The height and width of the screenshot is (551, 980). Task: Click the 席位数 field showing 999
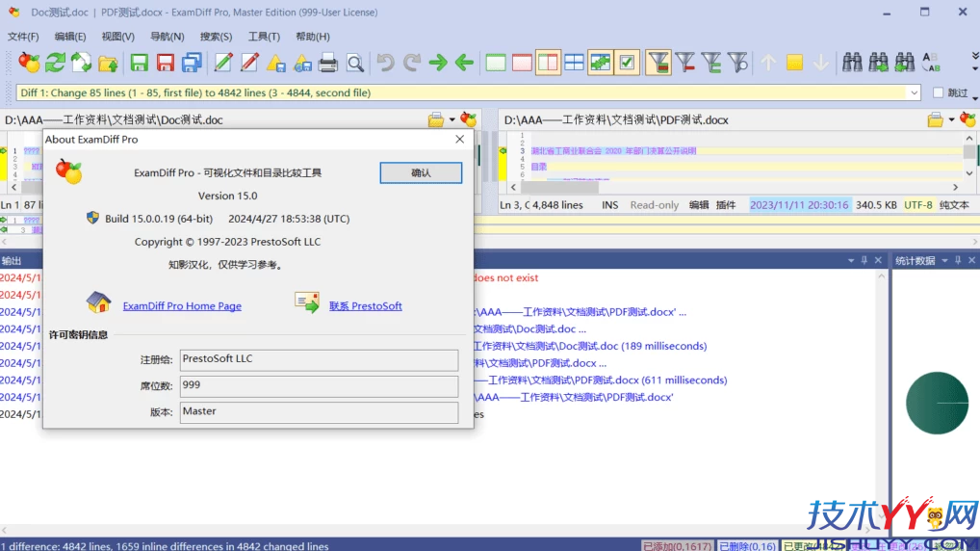319,386
